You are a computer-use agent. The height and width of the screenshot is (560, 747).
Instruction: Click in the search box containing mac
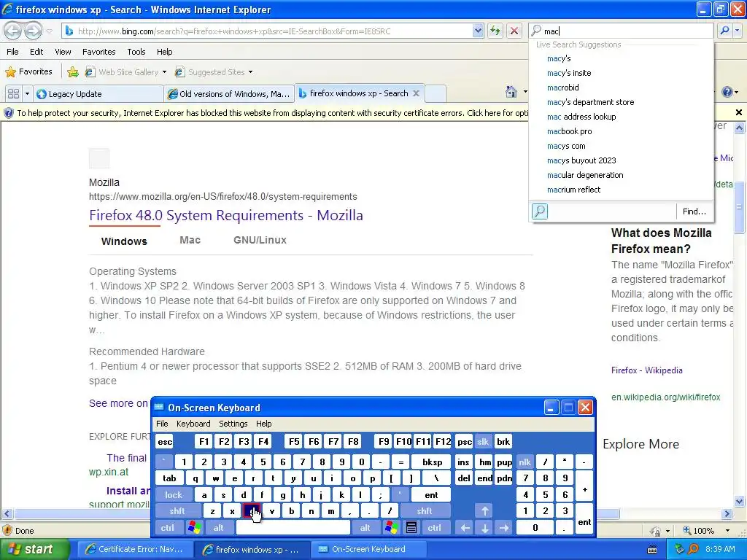click(x=622, y=31)
